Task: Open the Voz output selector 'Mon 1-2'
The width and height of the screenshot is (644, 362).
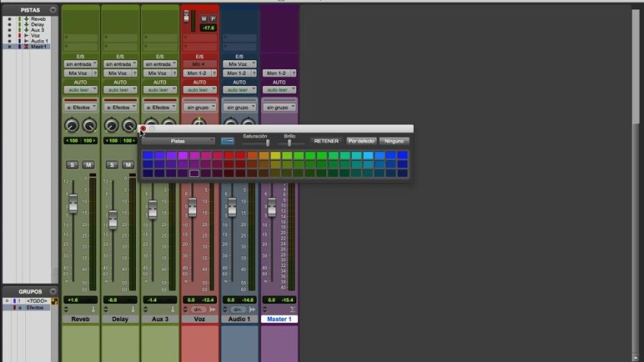Action: 197,73
